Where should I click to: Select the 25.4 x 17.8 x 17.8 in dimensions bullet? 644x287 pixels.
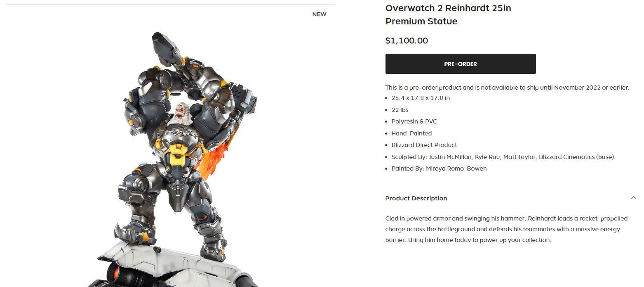421,98
